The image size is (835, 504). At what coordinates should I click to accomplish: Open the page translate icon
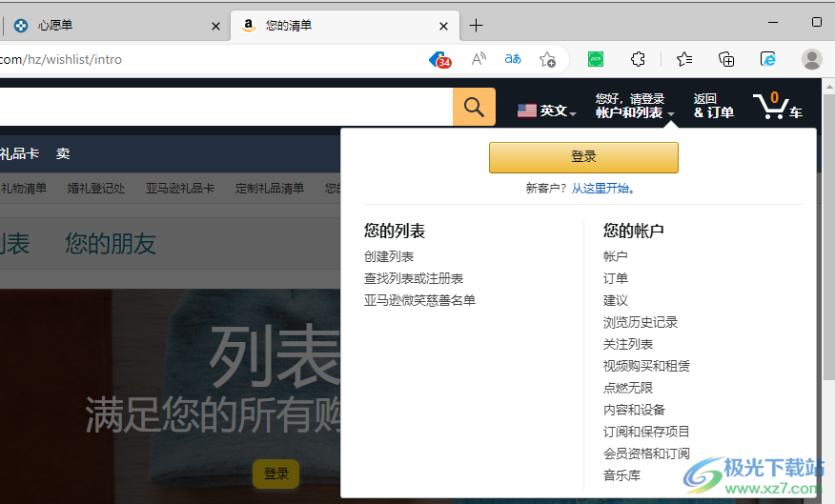(512, 59)
